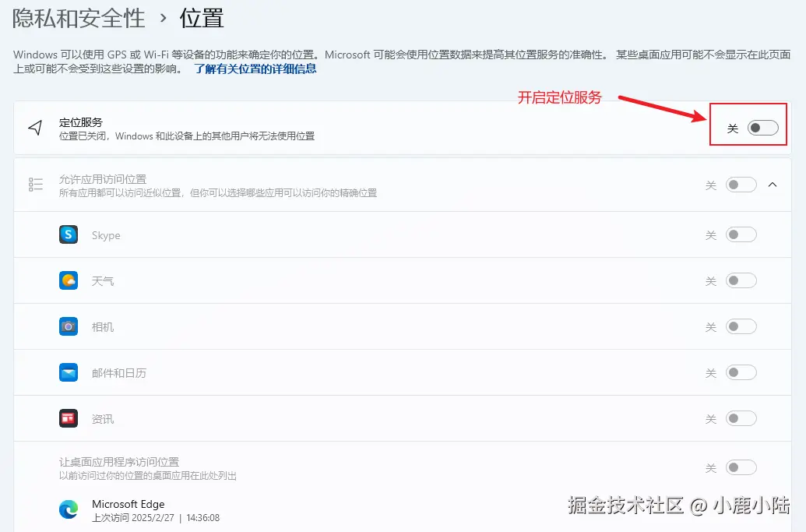Screen dimensions: 806x532
Task: Click the Skype app icon
Action: tap(68, 234)
